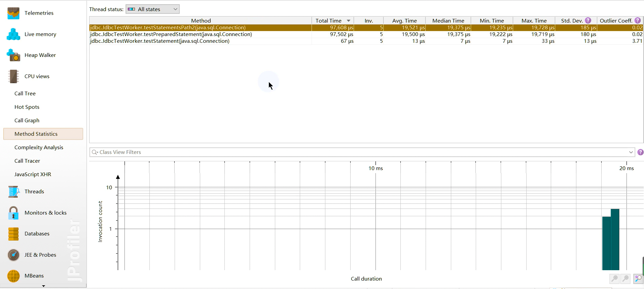The width and height of the screenshot is (644, 289).
Task: Open the Call Graph view
Action: (27, 121)
